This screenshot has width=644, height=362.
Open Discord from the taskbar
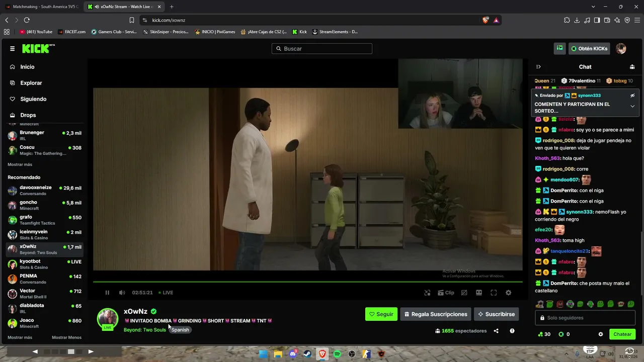(293, 354)
